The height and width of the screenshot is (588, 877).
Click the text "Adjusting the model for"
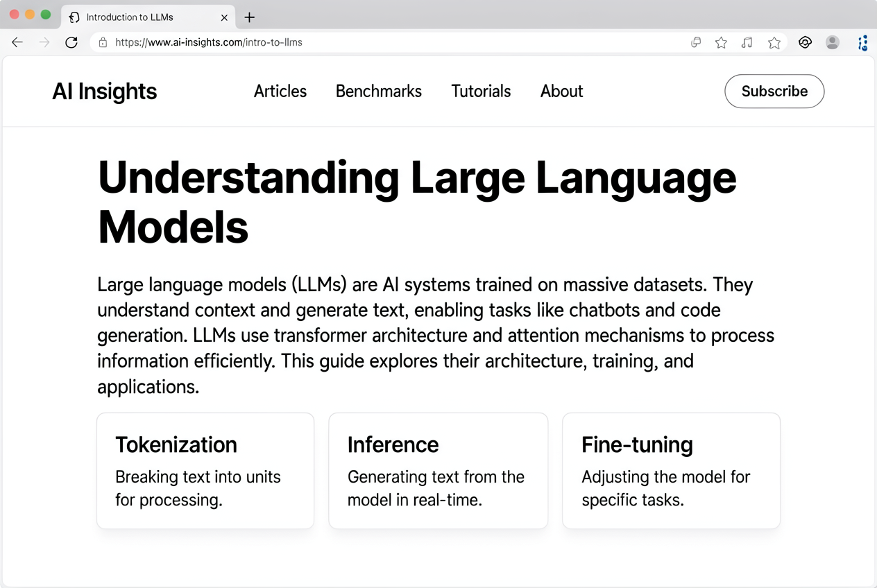pyautogui.click(x=666, y=477)
